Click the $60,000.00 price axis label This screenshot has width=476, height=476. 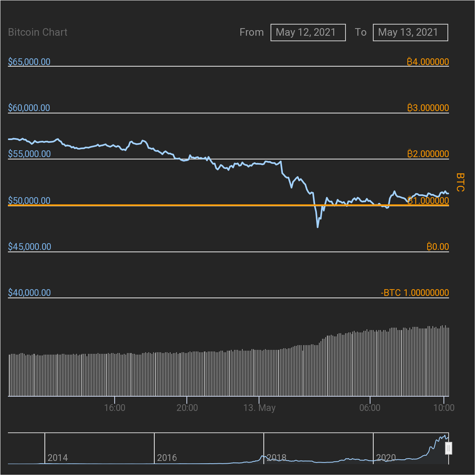29,108
